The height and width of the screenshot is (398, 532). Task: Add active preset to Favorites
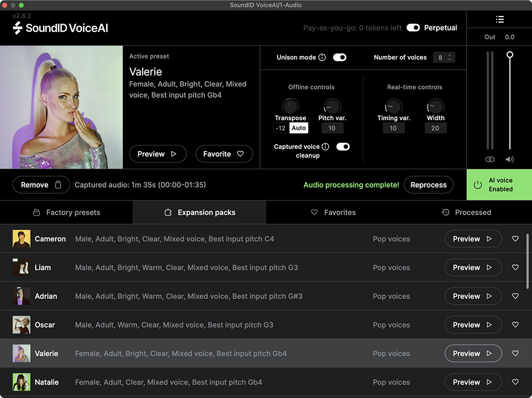click(224, 154)
